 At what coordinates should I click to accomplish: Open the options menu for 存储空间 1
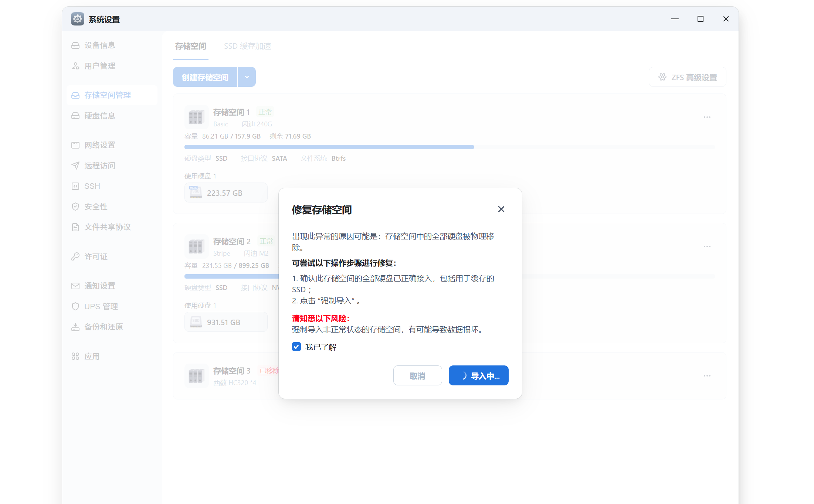(x=707, y=117)
